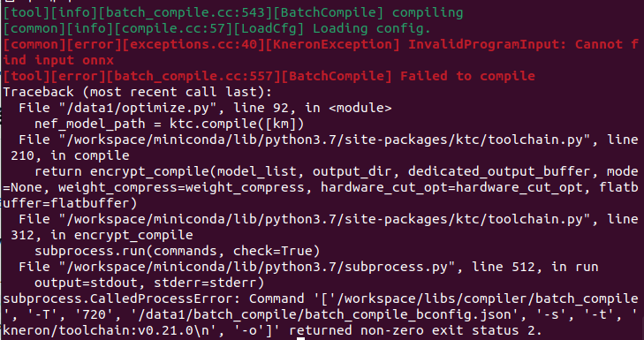
Task: Click the 'uffer=flatbuffer)' line
Action: tap(70, 204)
